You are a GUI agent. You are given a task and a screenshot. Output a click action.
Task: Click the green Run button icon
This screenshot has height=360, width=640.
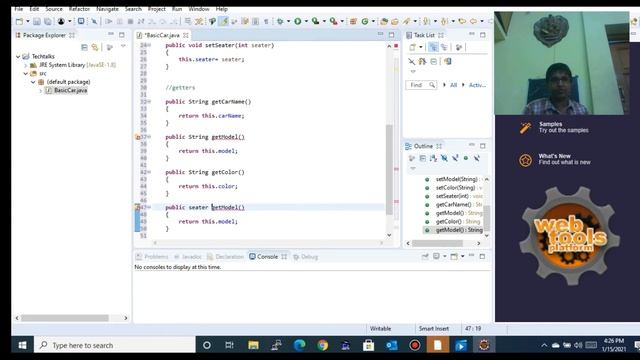tap(298, 21)
